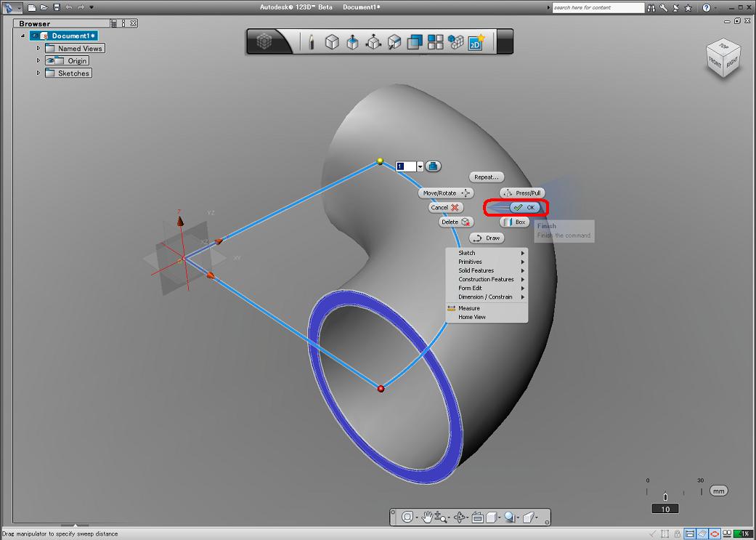Viewport: 756px width, 540px height.
Task: Click the Redo arrow icon
Action: pos(81,7)
